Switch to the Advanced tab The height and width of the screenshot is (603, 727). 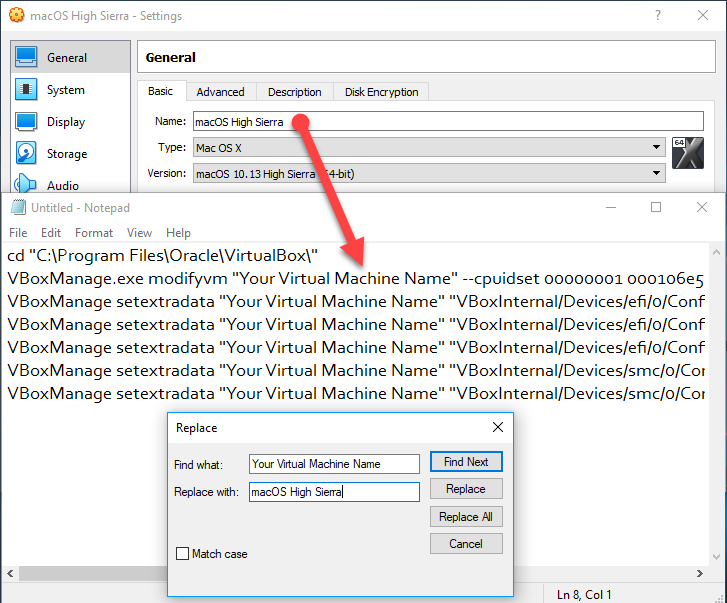(x=220, y=92)
